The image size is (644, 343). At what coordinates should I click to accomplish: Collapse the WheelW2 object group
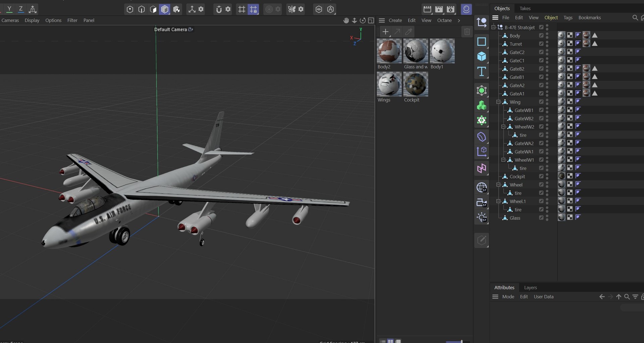[x=503, y=127]
